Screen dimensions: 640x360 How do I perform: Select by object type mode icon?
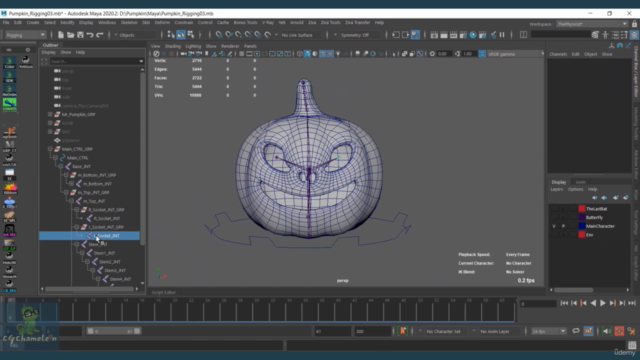click(x=181, y=35)
